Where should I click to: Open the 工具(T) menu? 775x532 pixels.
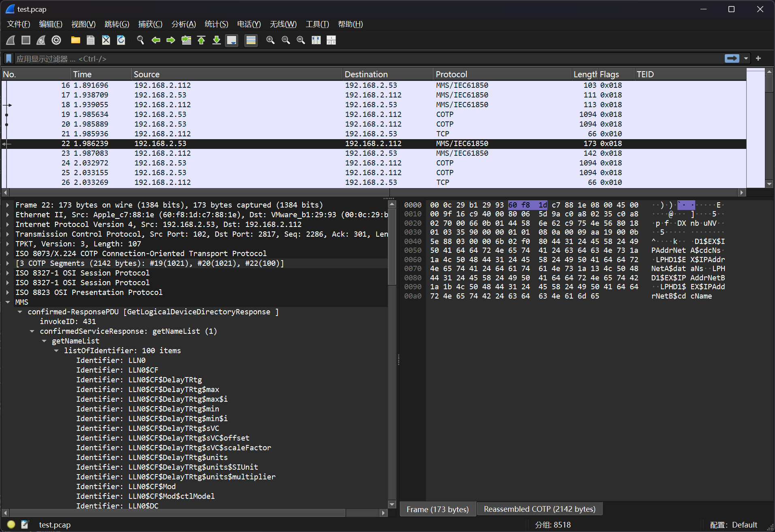tap(317, 24)
